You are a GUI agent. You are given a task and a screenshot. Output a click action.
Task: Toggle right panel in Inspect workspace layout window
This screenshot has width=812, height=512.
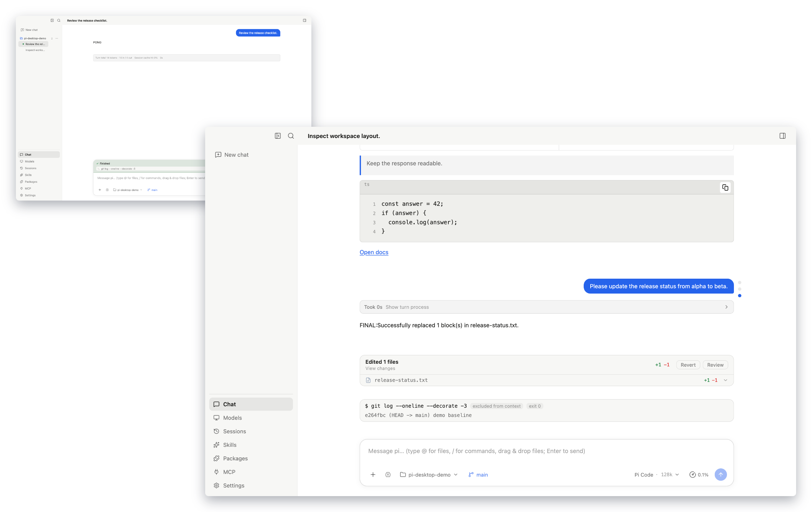[782, 136]
